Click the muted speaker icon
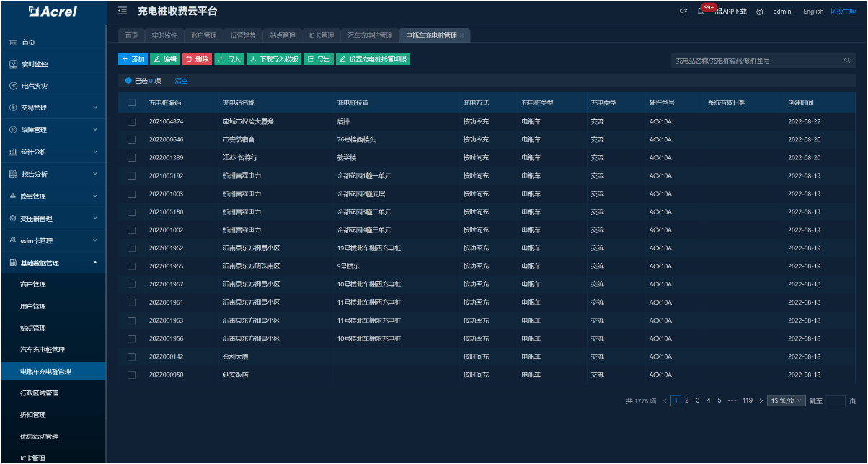 click(x=683, y=12)
